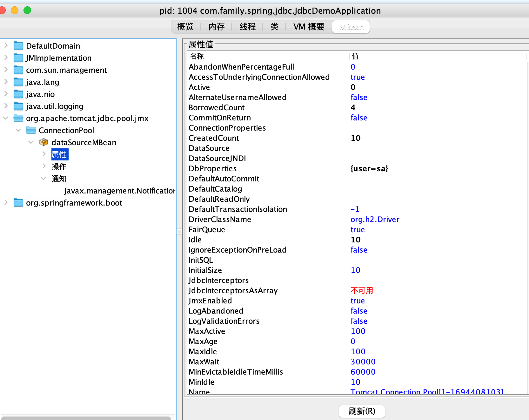Viewport: 529px width, 420px height.
Task: Click the InitialSize value 10
Action: (355, 270)
